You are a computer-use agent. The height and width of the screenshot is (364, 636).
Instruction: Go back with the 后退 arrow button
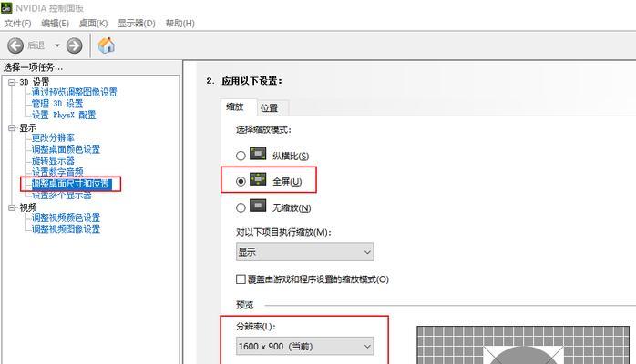tap(15, 45)
